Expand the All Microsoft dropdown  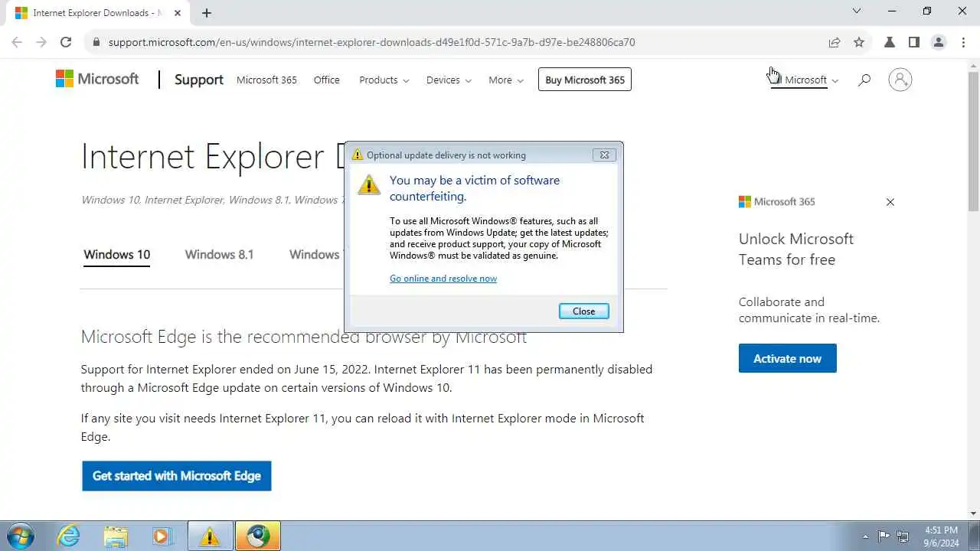pos(805,80)
